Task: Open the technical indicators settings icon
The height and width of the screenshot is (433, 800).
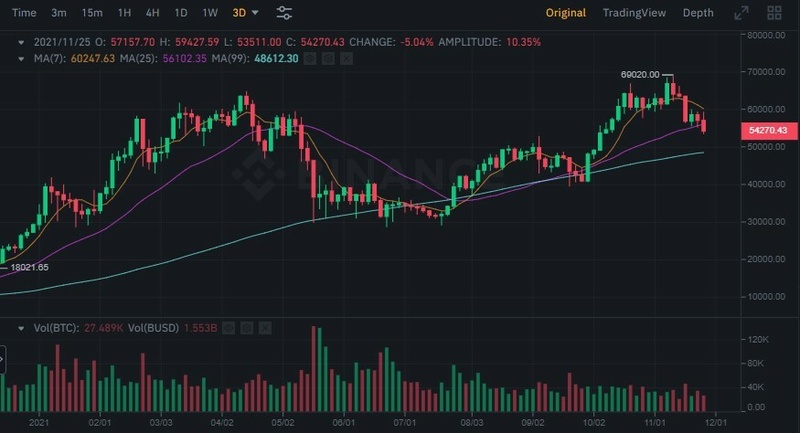Action: 284,13
